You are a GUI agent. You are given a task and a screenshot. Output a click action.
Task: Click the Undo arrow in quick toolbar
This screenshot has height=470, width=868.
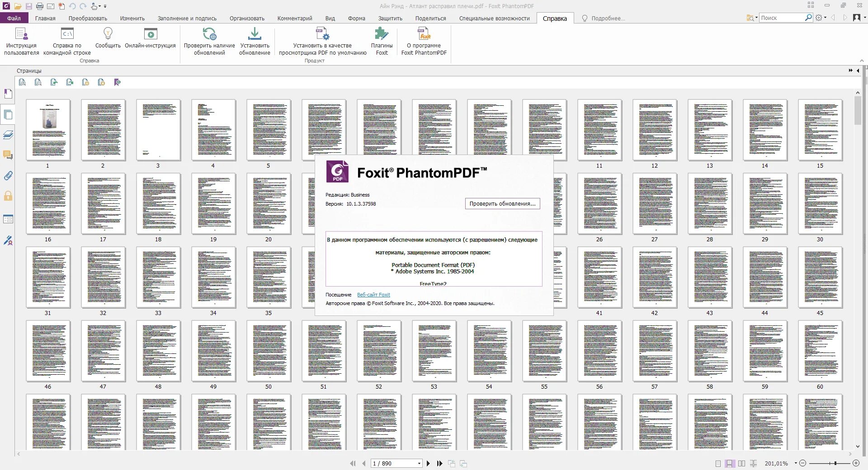pyautogui.click(x=72, y=6)
